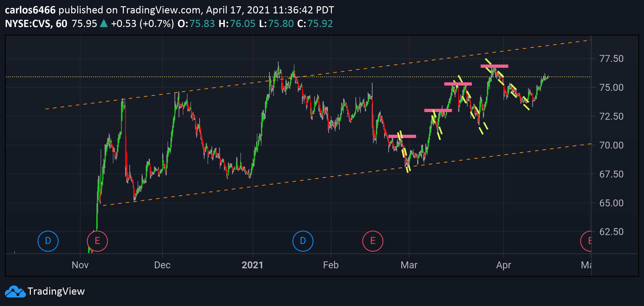The image size is (644, 306).
Task: Click the Feb time axis label
Action: pos(331,265)
